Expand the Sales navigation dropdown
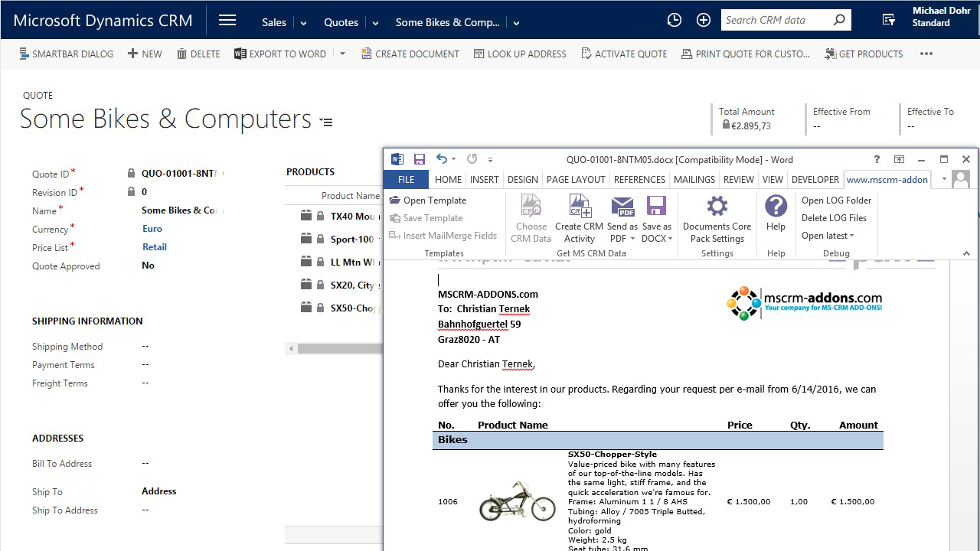This screenshot has width=980, height=551. click(304, 23)
